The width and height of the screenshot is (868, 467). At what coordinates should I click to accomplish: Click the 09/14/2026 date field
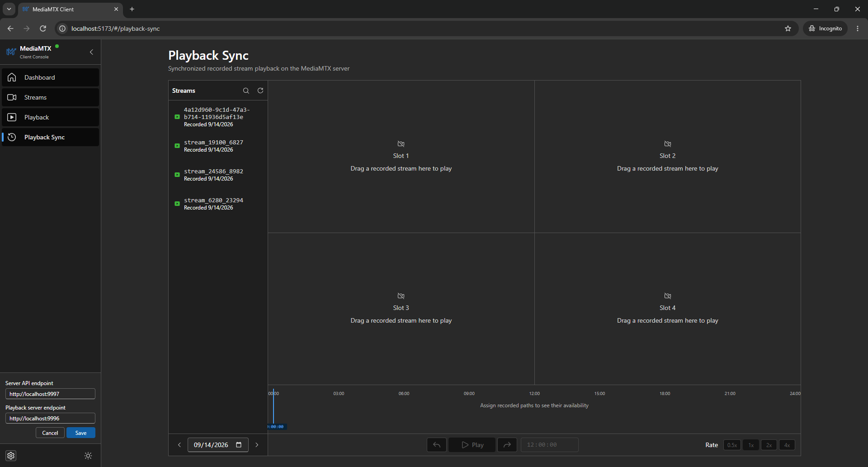coord(218,445)
